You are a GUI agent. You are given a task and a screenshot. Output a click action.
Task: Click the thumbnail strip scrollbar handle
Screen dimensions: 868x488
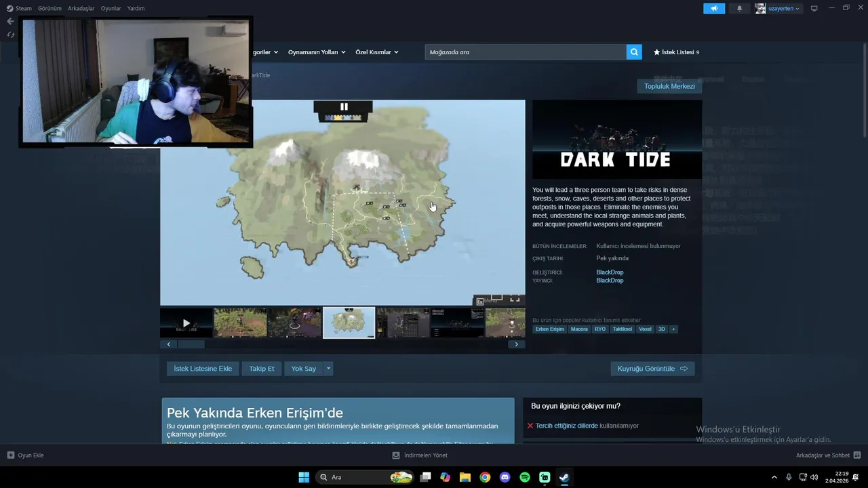(191, 344)
